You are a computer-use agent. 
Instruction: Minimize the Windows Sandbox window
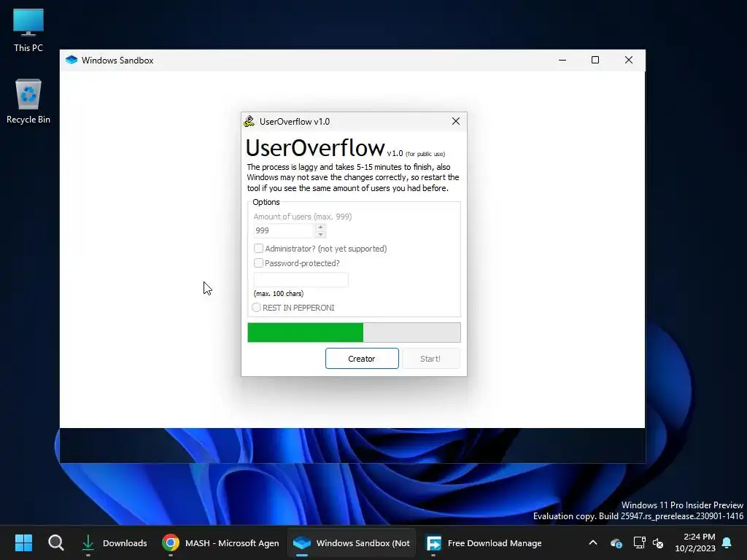[x=562, y=60]
